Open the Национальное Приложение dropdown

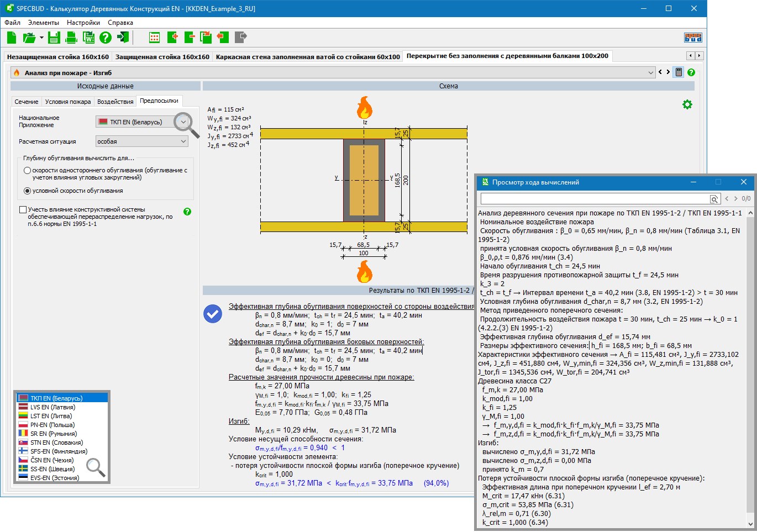[183, 122]
